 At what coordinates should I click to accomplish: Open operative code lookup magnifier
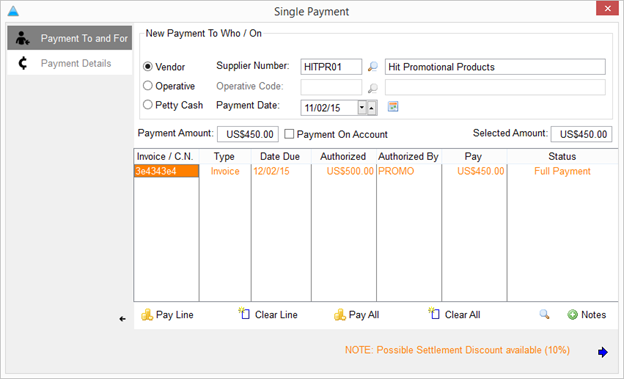372,88
